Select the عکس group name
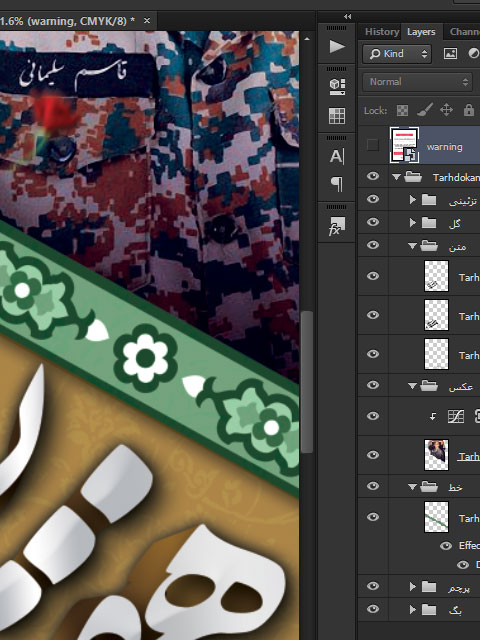The width and height of the screenshot is (480, 640). point(461,386)
